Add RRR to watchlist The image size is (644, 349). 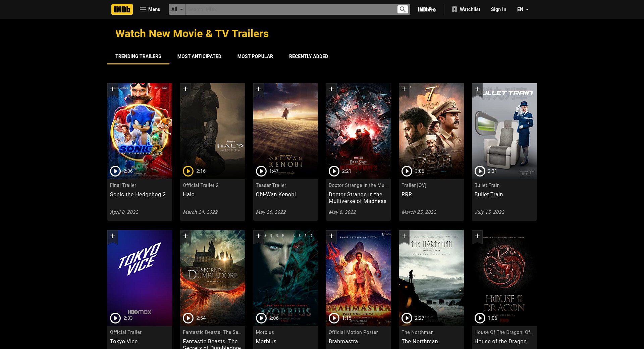[x=404, y=89]
